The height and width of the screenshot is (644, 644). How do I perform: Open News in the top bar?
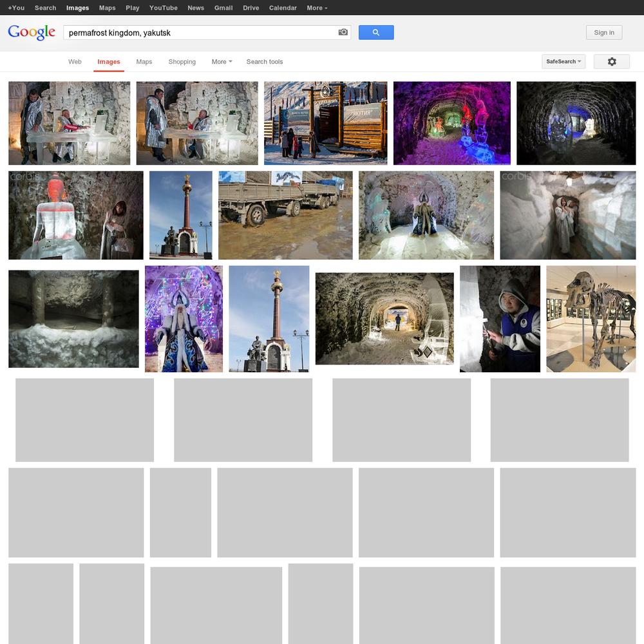(x=196, y=8)
